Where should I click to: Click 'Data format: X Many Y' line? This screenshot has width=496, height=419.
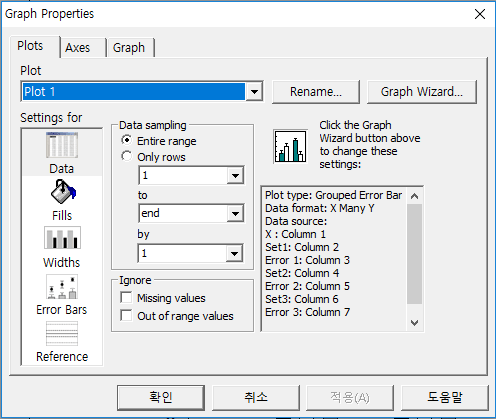pyautogui.click(x=320, y=208)
